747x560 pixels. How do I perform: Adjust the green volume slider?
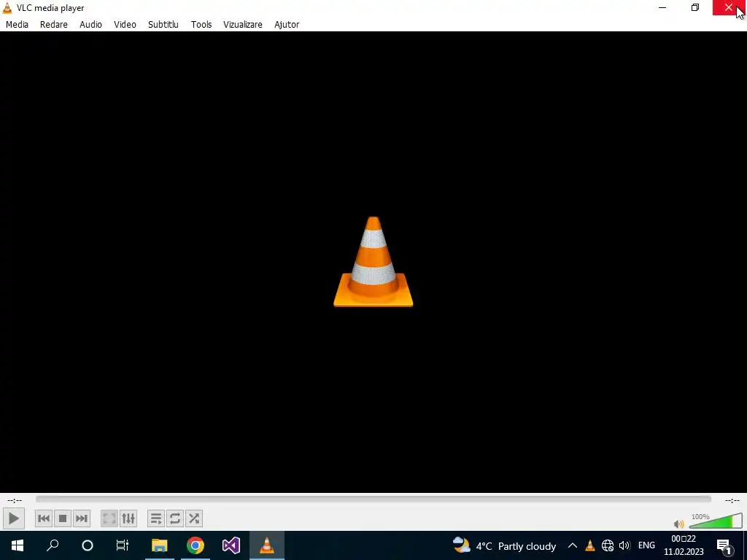tap(715, 521)
